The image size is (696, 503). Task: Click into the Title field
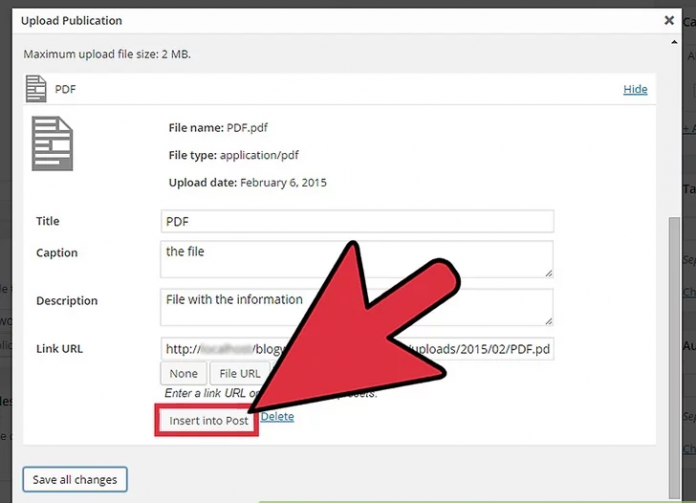356,221
